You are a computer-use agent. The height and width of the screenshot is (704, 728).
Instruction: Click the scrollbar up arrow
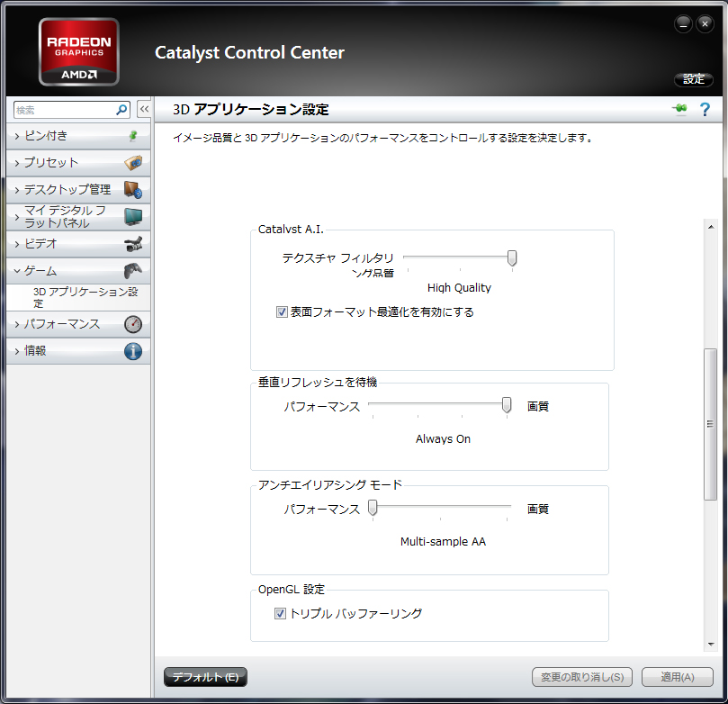coord(710,227)
